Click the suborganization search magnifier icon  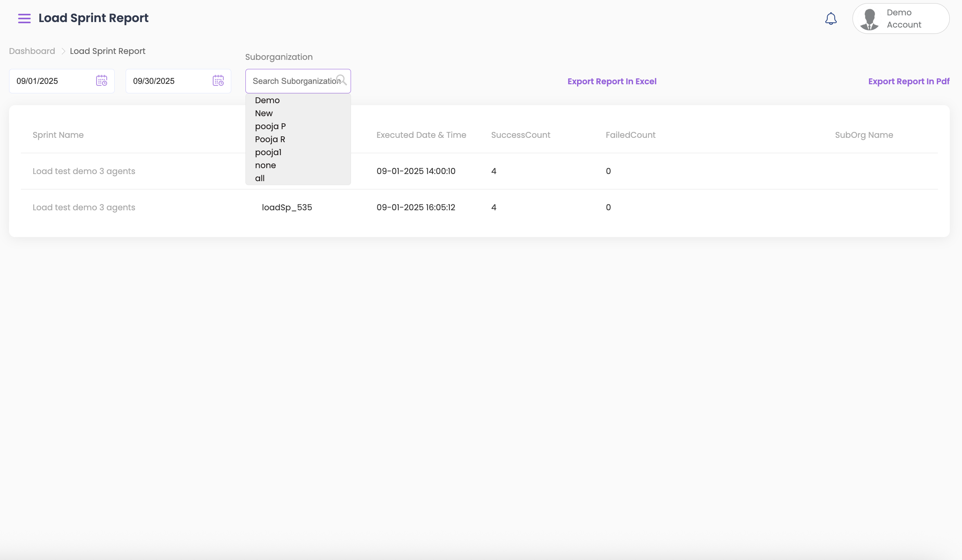(x=342, y=80)
